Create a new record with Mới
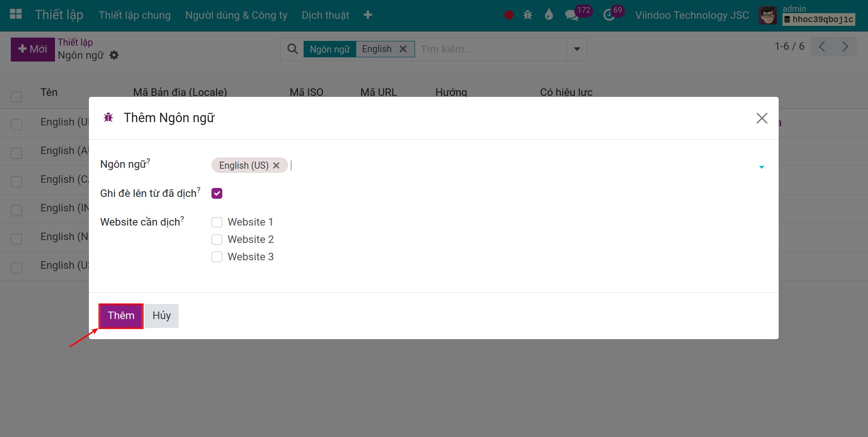 pos(33,49)
